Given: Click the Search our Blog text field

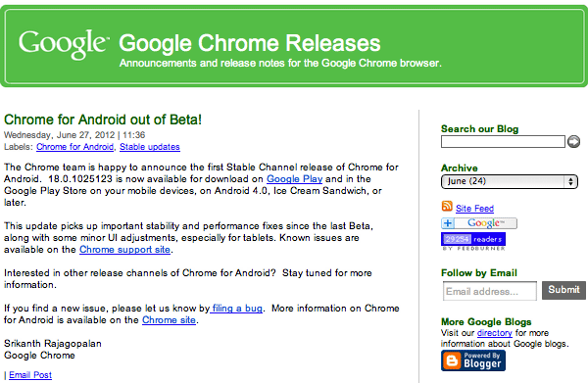Looking at the screenshot, I should point(503,142).
